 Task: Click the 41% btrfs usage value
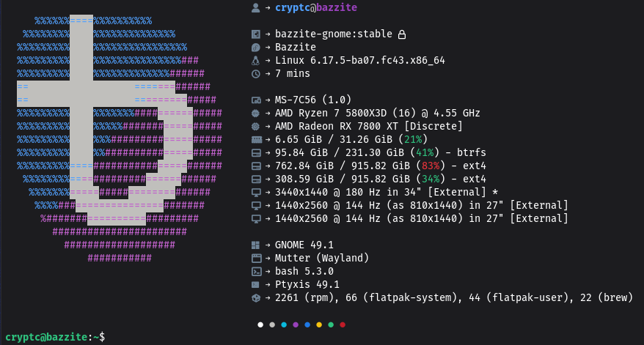pyautogui.click(x=425, y=152)
